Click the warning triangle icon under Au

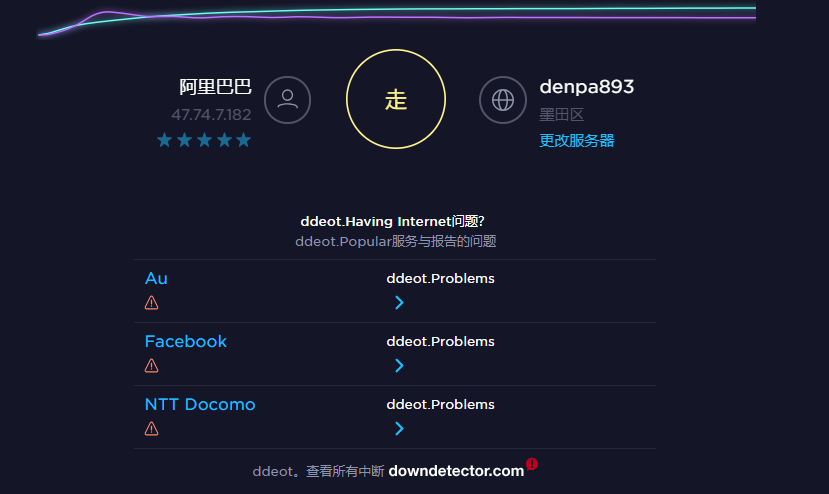click(x=152, y=303)
